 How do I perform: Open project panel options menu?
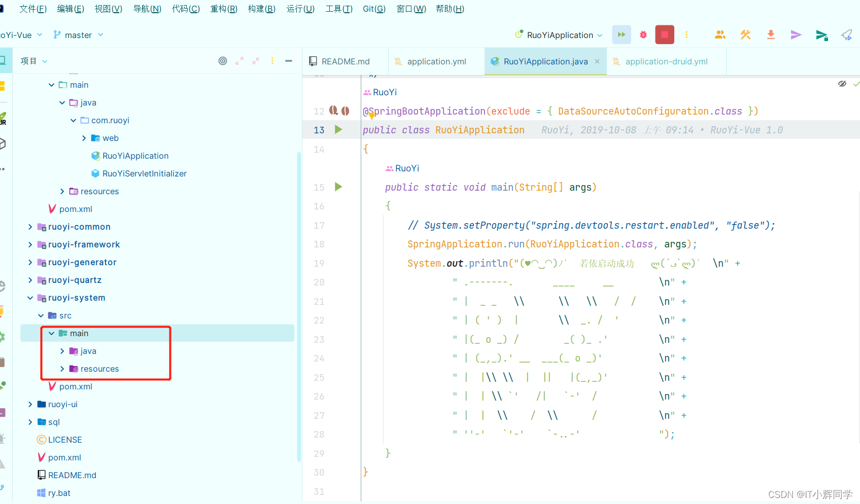coord(272,61)
